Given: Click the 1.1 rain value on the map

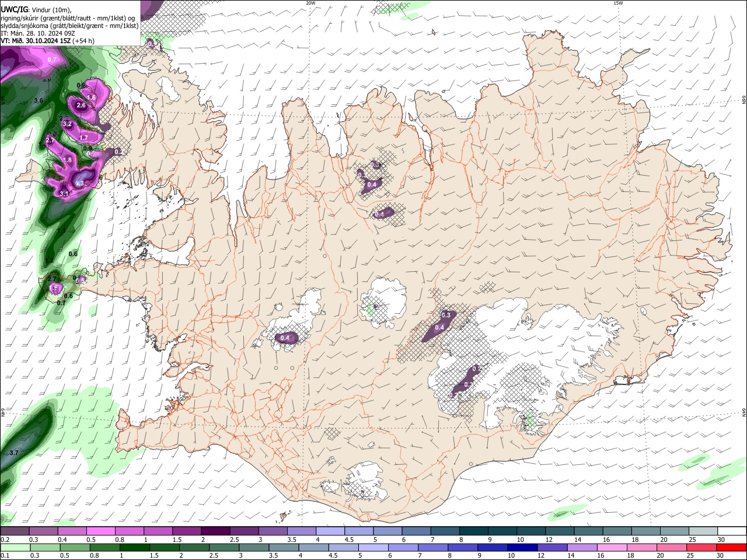Looking at the screenshot, I should pyautogui.click(x=61, y=231).
